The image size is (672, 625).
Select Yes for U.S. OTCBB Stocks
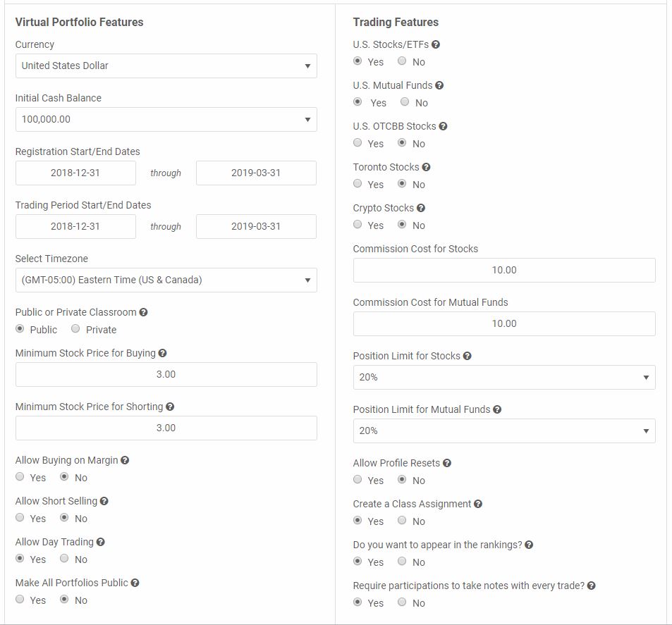[358, 142]
